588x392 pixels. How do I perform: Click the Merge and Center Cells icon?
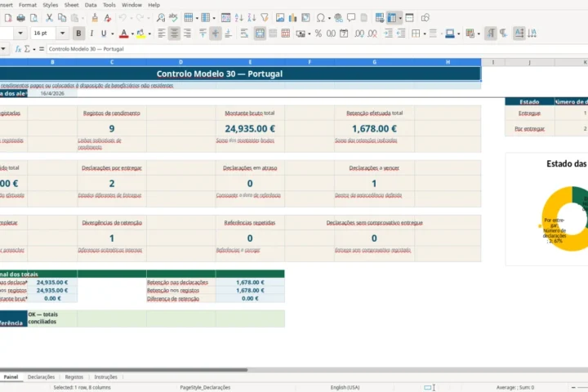260,33
